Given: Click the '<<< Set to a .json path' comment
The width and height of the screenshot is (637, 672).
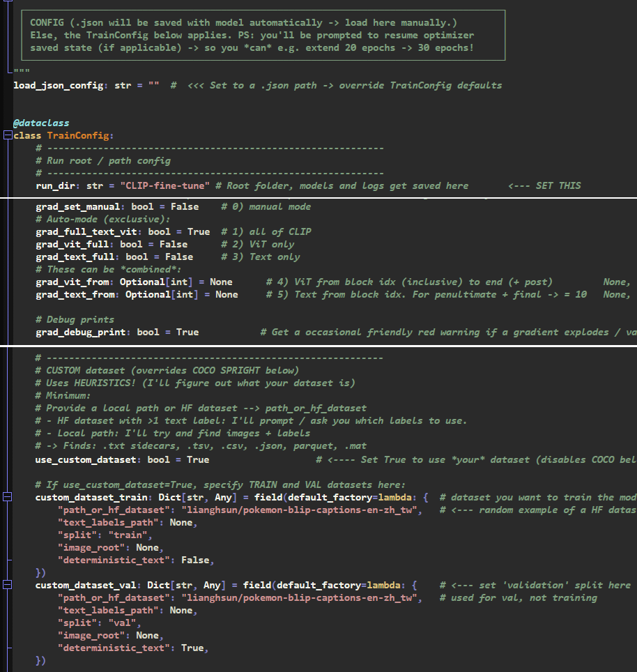Looking at the screenshot, I should coord(337,86).
